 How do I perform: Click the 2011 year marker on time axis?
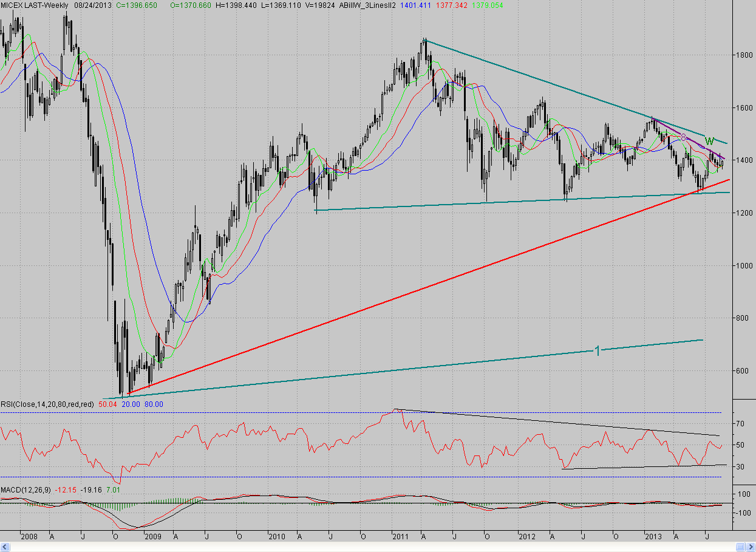[400, 536]
